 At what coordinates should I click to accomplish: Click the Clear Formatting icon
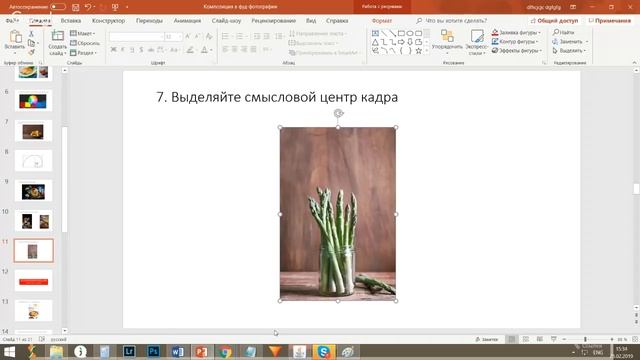tap(209, 37)
